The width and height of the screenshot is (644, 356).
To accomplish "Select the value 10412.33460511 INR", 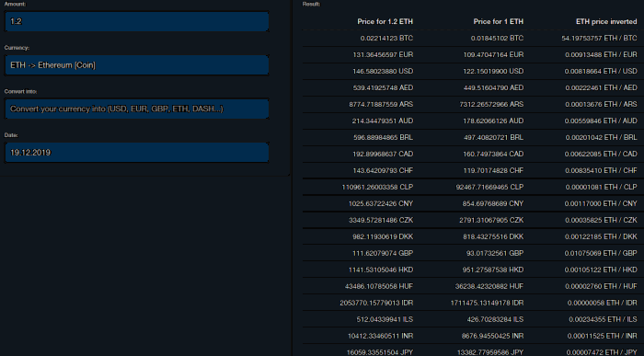I will click(381, 336).
